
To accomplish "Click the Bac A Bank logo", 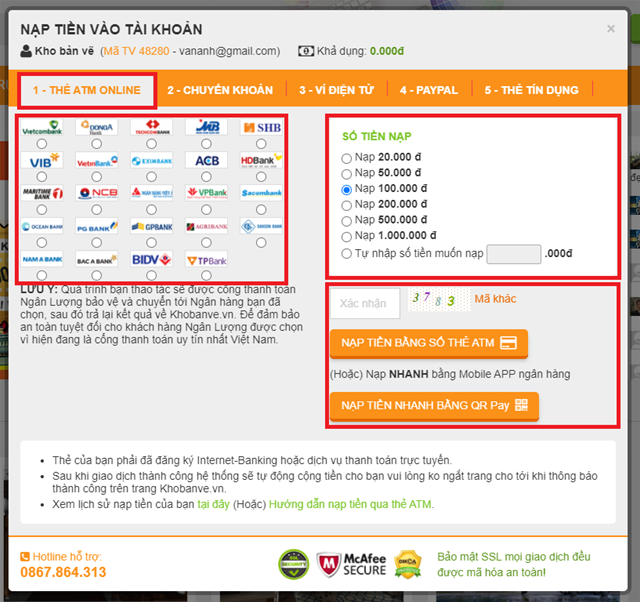I will tap(97, 259).
